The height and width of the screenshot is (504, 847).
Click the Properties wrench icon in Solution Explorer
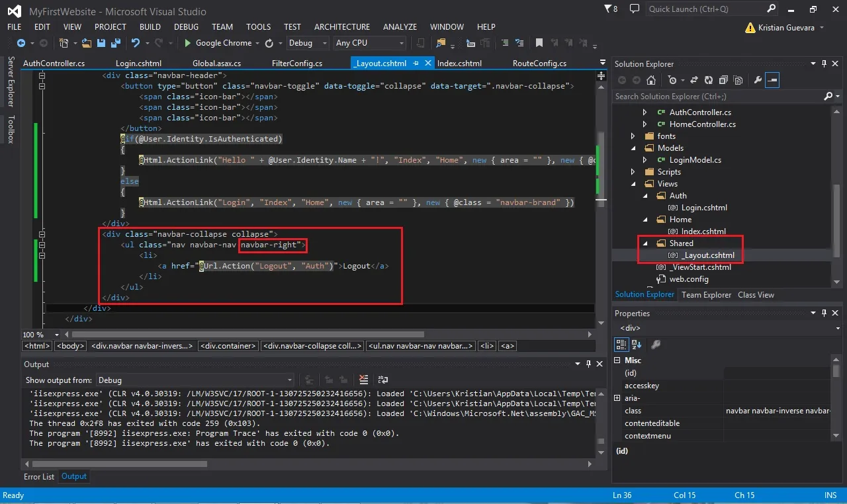coord(758,80)
